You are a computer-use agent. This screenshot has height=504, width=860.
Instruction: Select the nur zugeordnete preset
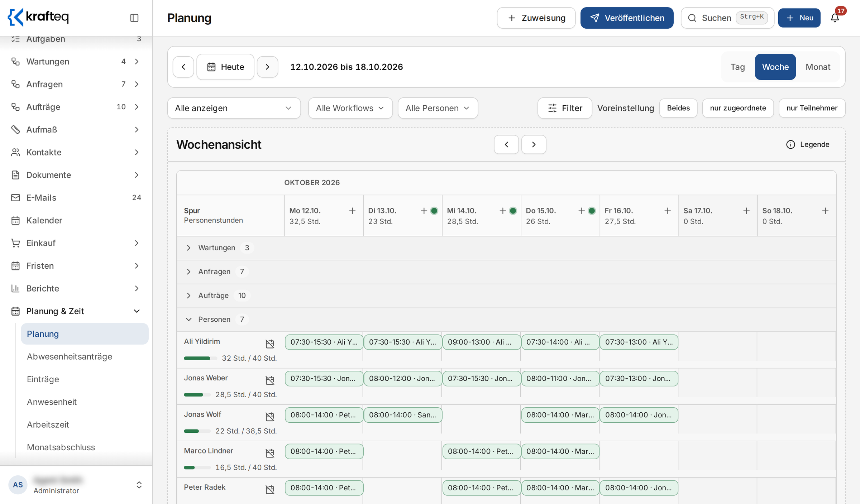point(738,108)
